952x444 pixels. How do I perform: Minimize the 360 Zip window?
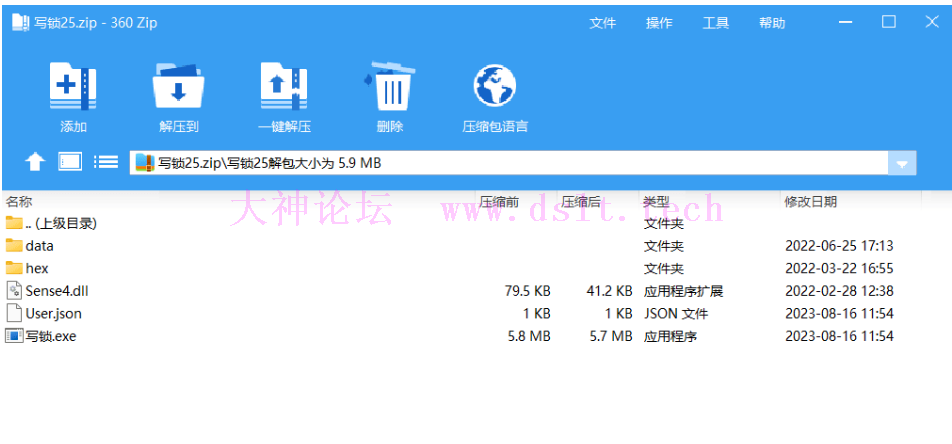[x=846, y=22]
